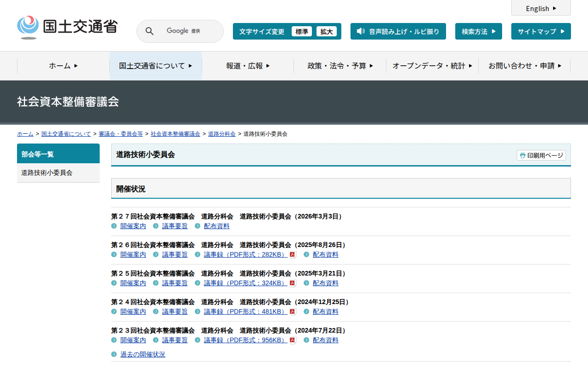Image resolution: width=588 pixels, height=368 pixels.
Task: Click the printer icon for print page
Action: point(522,155)
